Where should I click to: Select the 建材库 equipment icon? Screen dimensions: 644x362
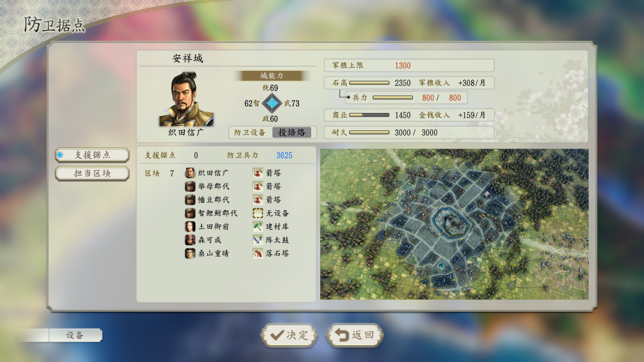258,226
